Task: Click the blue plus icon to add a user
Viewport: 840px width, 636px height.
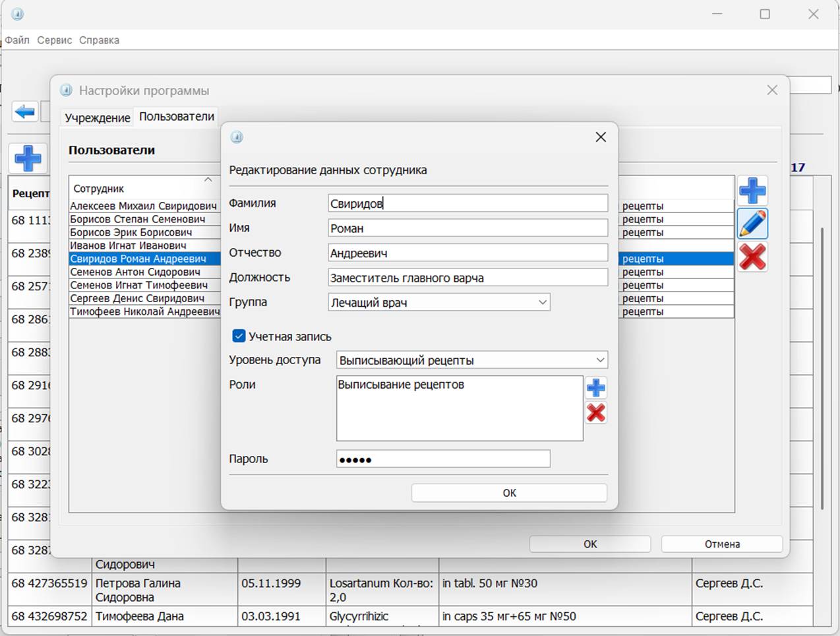Action: point(752,191)
